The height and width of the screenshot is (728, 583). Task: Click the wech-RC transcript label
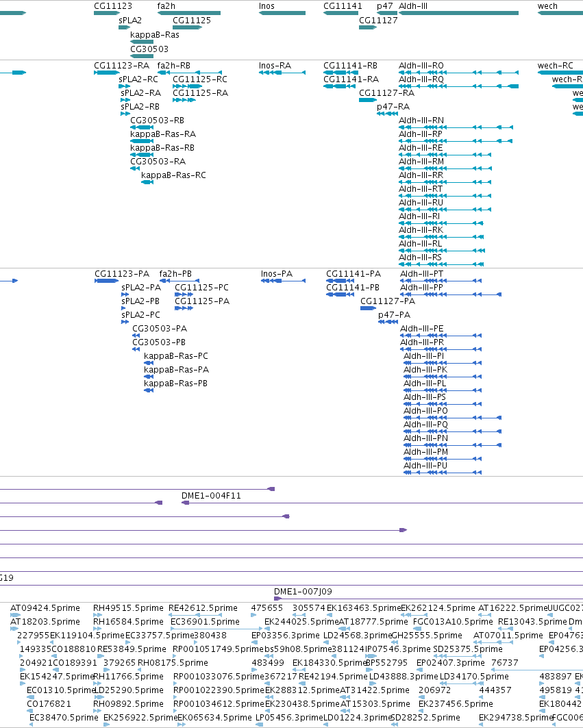pos(556,66)
